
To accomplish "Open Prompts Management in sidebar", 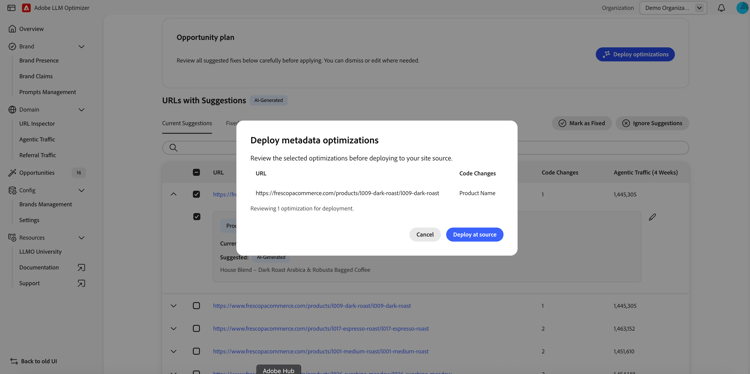I will tap(47, 92).
